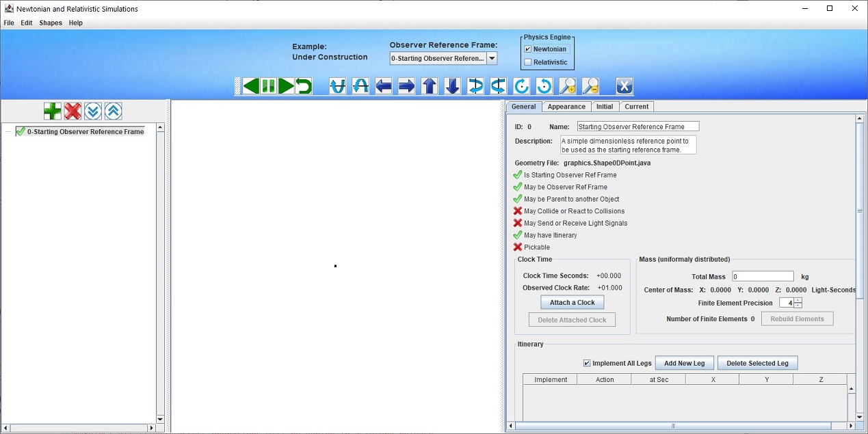Uncheck the Newtonian physics engine checkbox

coord(527,49)
